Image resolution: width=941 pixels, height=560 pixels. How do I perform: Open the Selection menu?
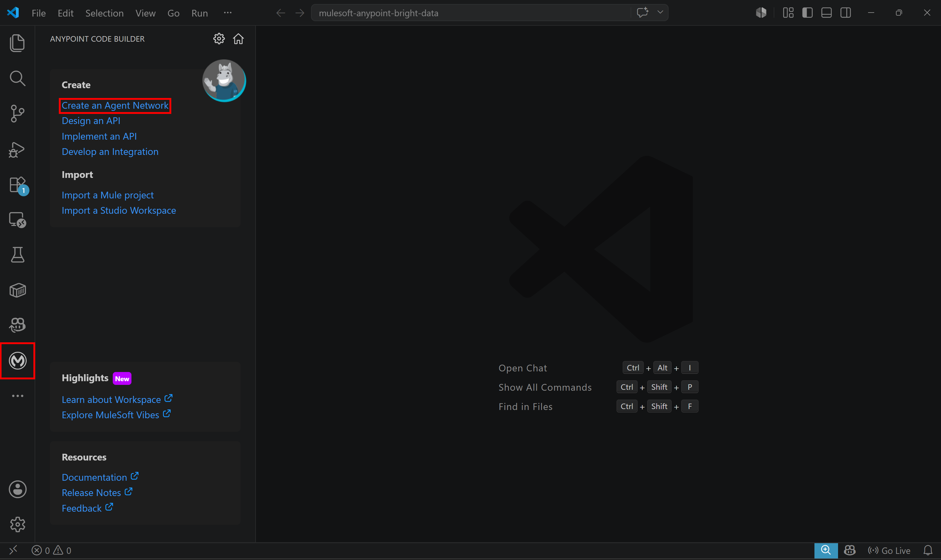pos(104,13)
